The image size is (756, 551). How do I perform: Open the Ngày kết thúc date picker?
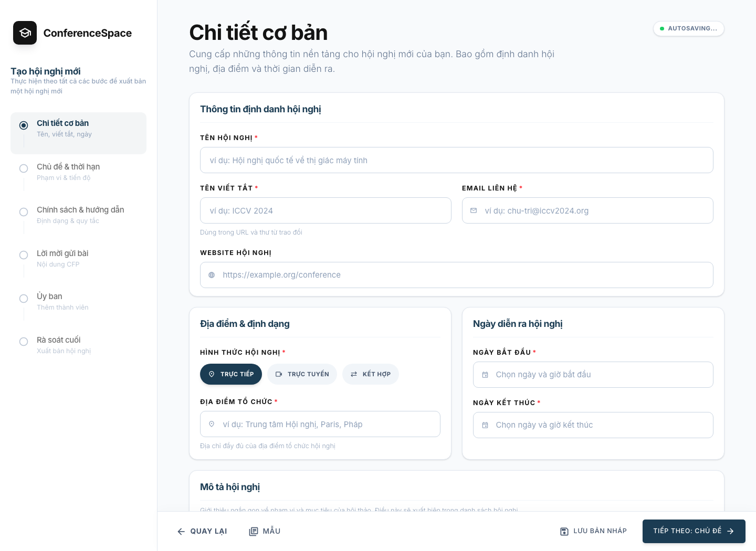593,425
